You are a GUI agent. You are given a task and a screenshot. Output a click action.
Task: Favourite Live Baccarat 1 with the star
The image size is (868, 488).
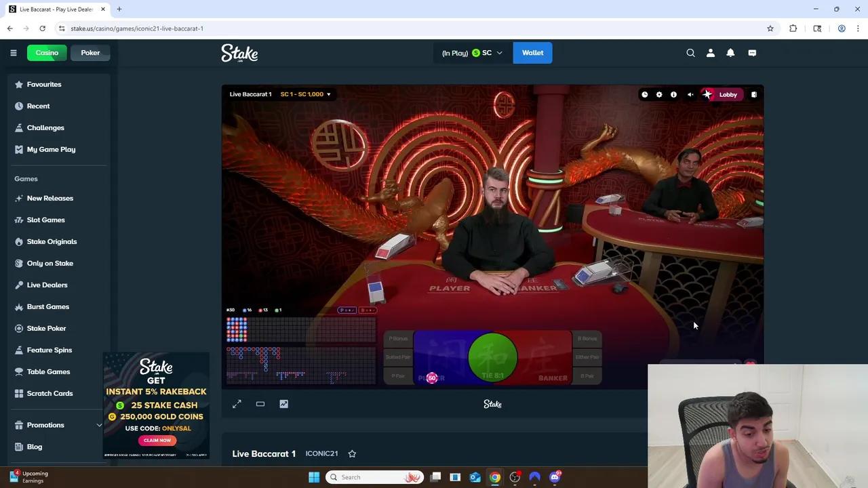tap(352, 453)
